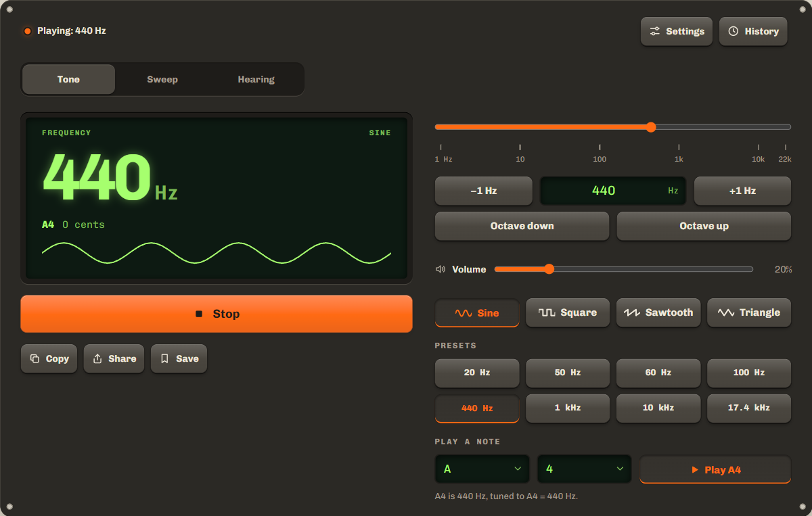Click the stop square icon
812x516 pixels.
199,314
